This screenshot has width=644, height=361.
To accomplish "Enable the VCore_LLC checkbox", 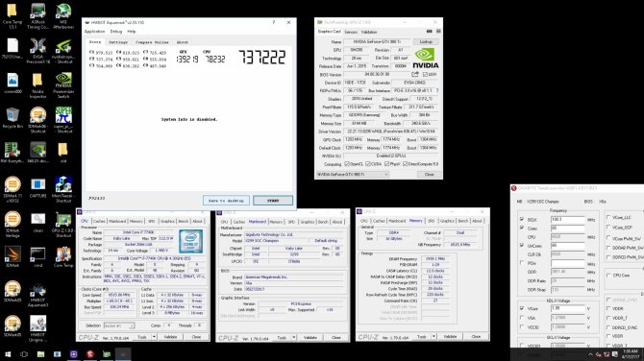I will pos(608,217).
